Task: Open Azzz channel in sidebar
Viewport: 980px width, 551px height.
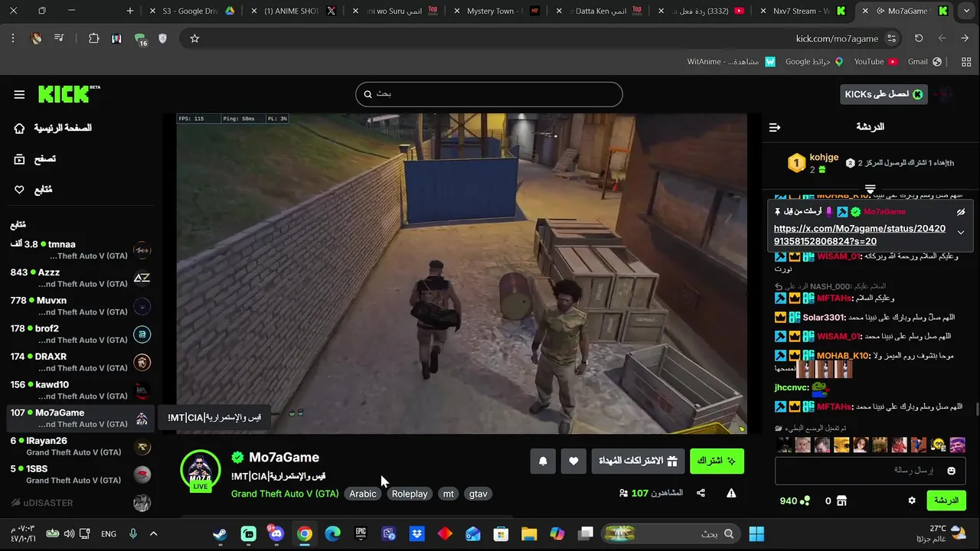Action: click(80, 278)
